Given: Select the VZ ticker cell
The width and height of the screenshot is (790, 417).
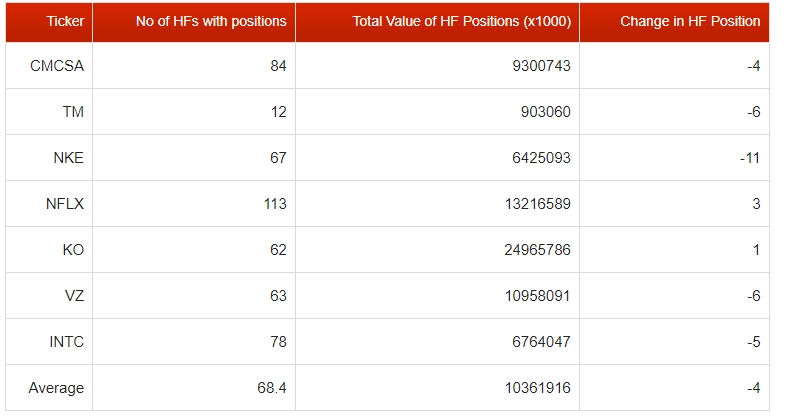Looking at the screenshot, I should pos(73,296).
